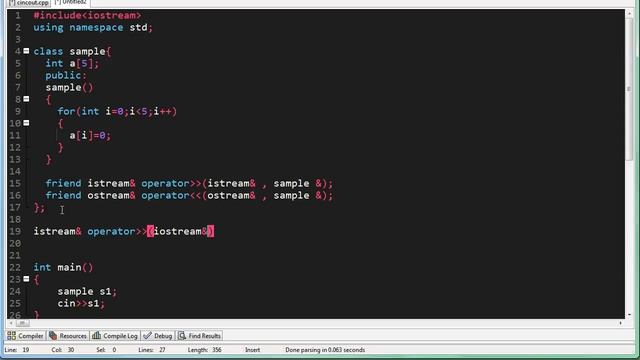This screenshot has height=360, width=640.
Task: Click "iostream&" parameter on line 19
Action: 180,231
